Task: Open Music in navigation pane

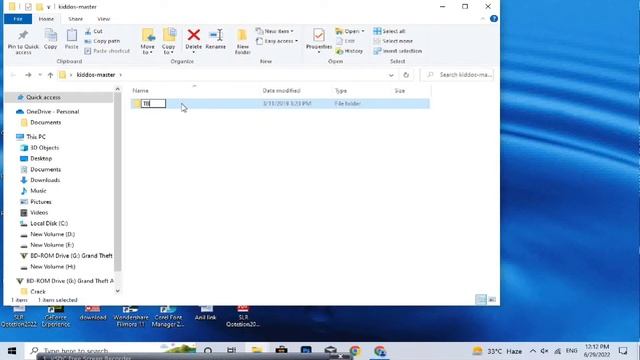Action: coord(38,191)
